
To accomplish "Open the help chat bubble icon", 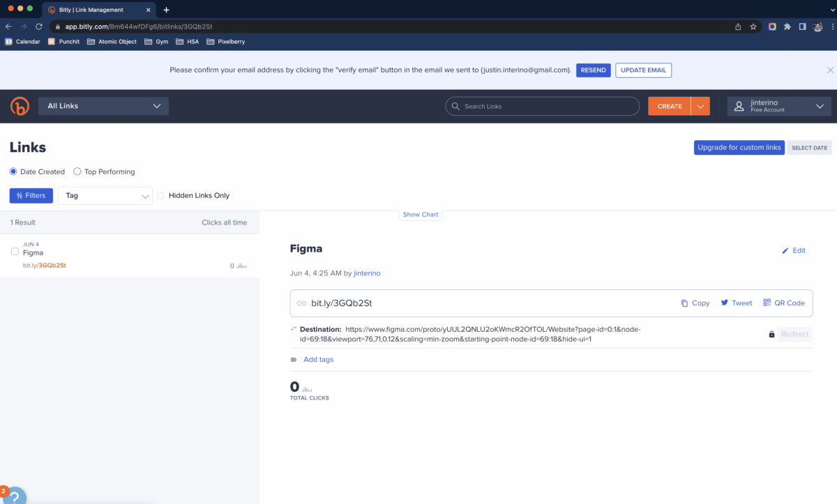I will coord(15,495).
